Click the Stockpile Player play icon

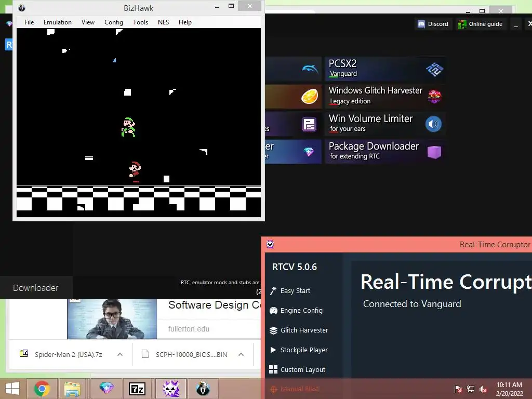pyautogui.click(x=273, y=350)
